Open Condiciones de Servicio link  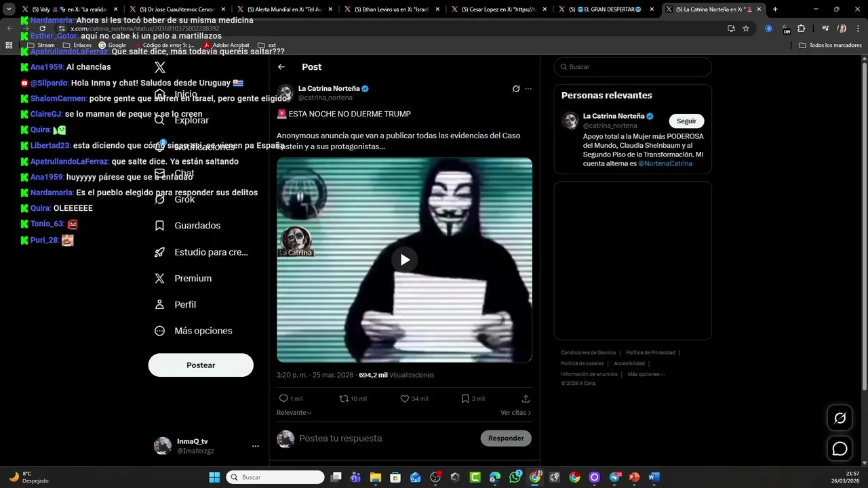tap(589, 352)
